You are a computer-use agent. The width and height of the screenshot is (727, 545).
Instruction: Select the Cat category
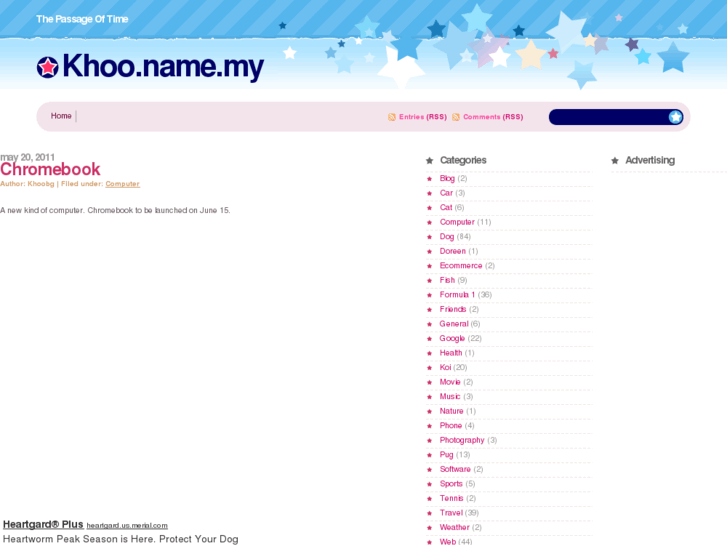point(446,207)
